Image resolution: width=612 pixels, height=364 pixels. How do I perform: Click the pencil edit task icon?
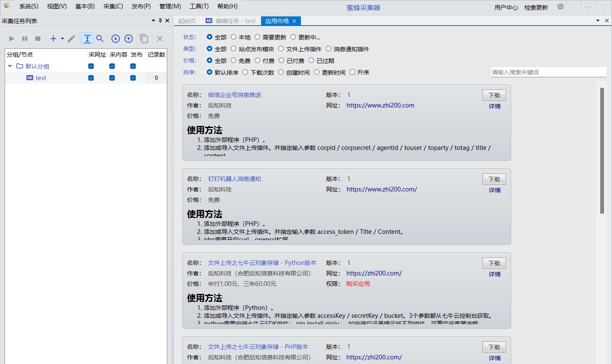71,39
